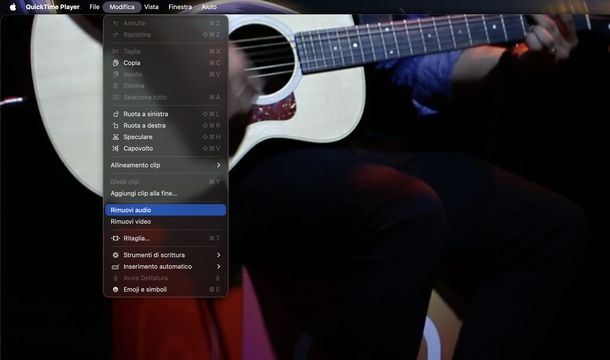Click the Strumenti di scrittura icon

point(116,255)
